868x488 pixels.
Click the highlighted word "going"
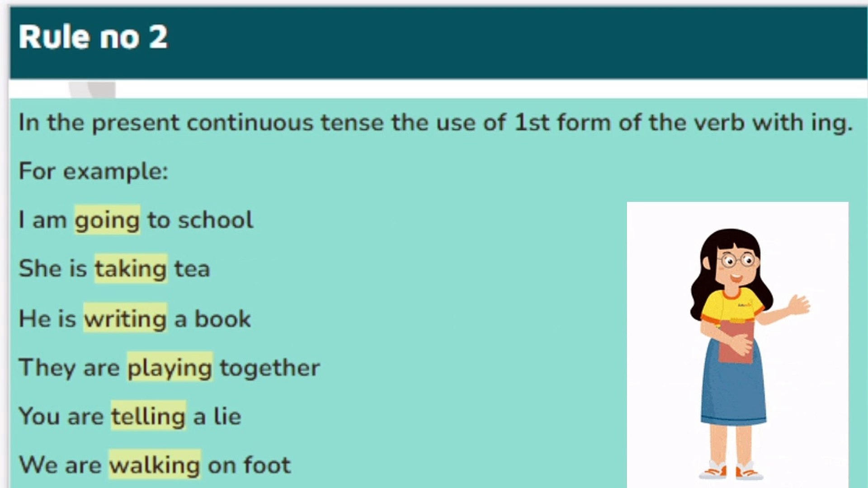107,221
